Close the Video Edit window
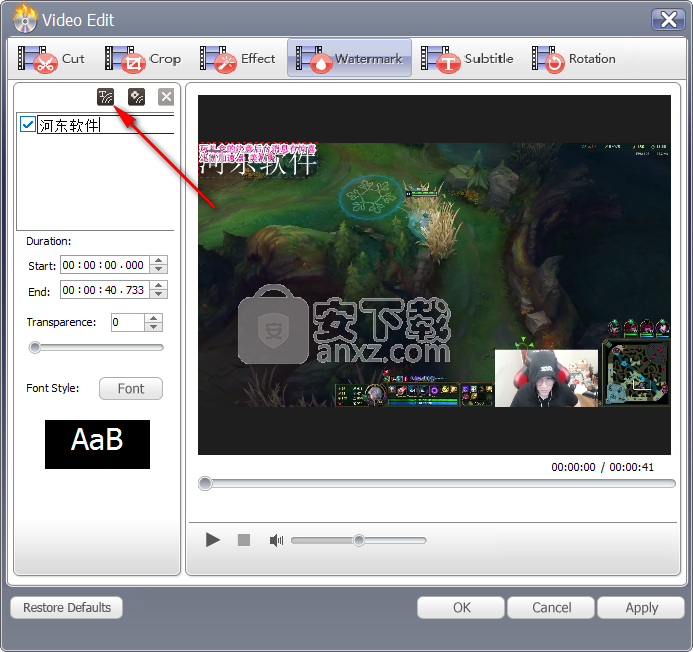 tap(668, 19)
